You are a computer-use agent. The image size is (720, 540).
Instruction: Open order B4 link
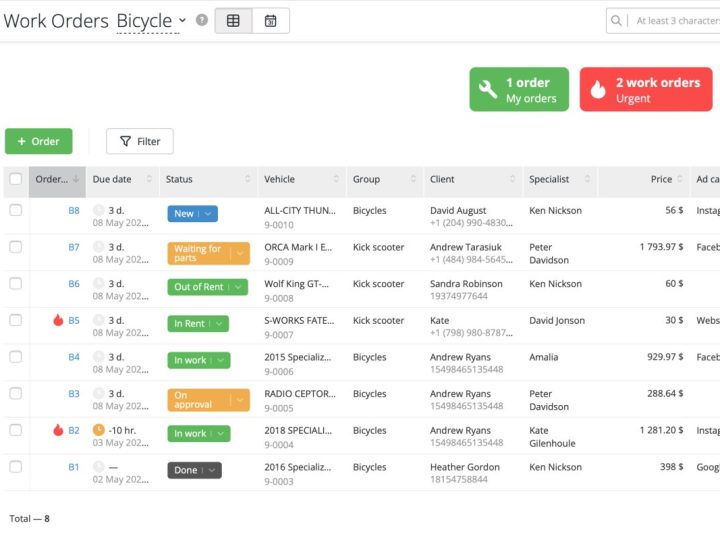tap(74, 357)
